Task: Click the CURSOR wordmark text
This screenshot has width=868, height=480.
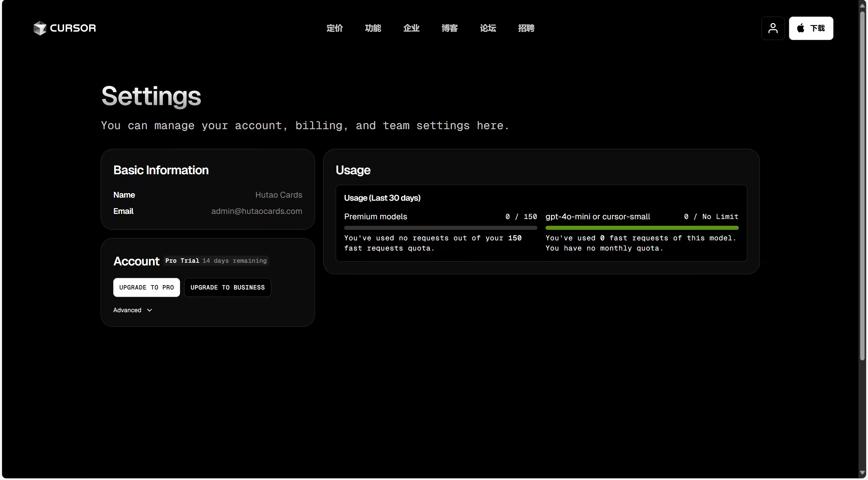Action: pos(73,28)
